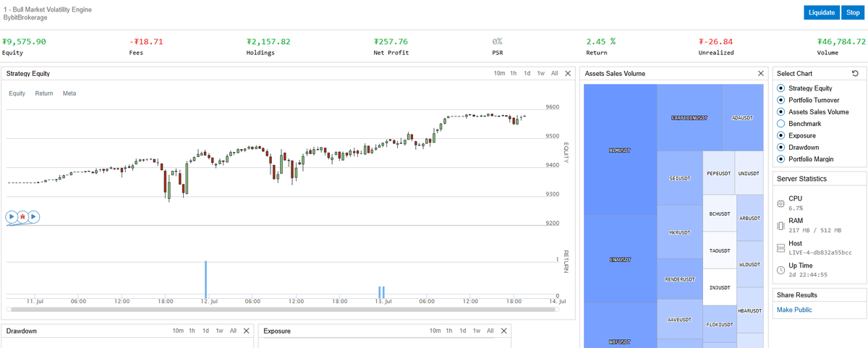This screenshot has width=868, height=348.
Task: Click the Up Time value 2d 22:44:55
Action: pos(808,275)
